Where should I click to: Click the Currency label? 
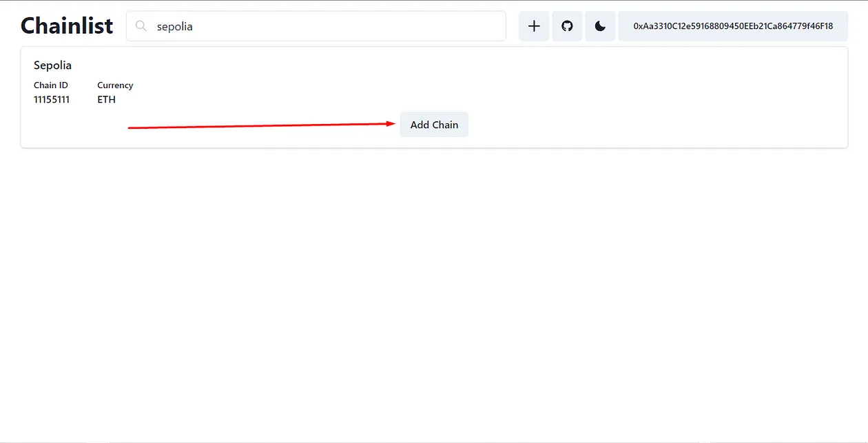[115, 85]
